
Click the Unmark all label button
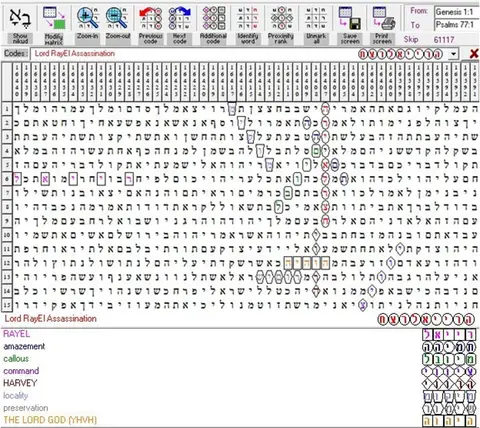click(x=316, y=39)
